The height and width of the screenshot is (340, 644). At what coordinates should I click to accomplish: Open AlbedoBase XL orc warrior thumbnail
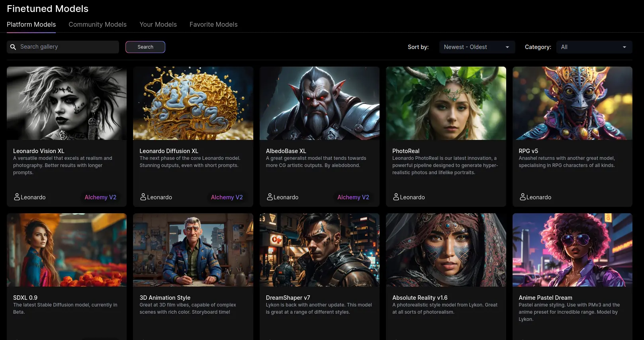[x=319, y=103]
